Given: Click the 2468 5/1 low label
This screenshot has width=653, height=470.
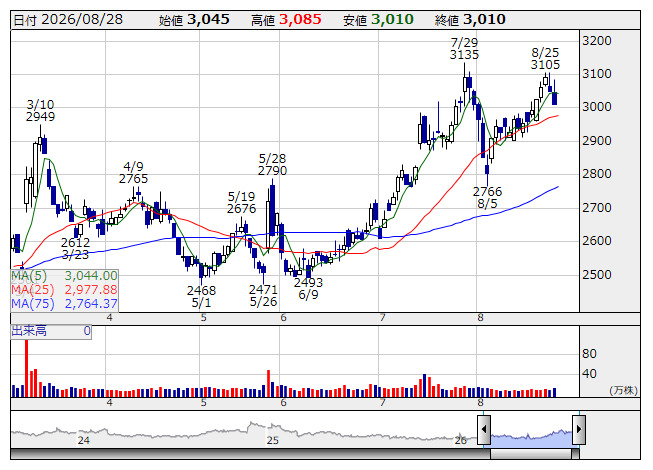Looking at the screenshot, I should [201, 296].
